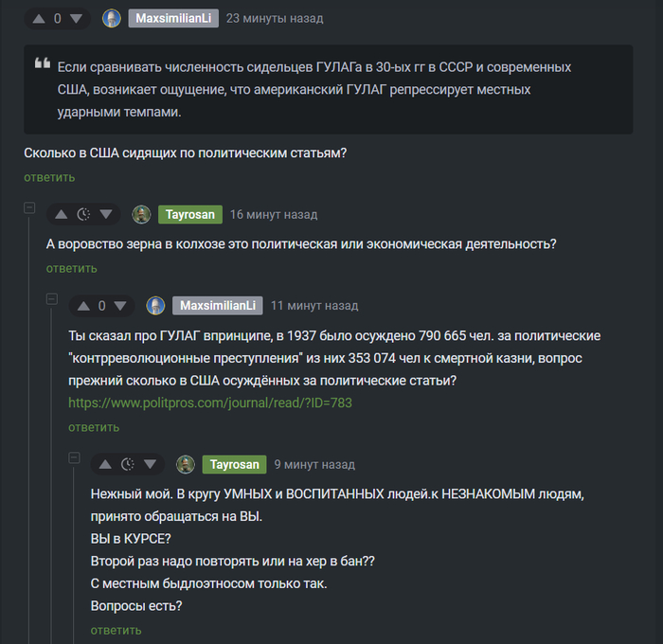Open Tayrosan username badge on 16-minute comment
The height and width of the screenshot is (644, 663).
(190, 215)
